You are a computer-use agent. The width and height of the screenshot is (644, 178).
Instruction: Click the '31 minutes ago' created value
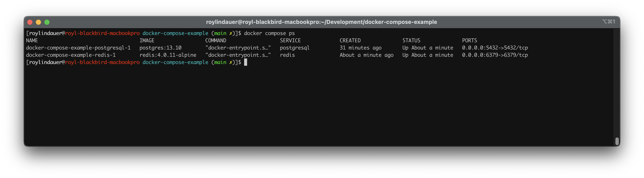(360, 48)
